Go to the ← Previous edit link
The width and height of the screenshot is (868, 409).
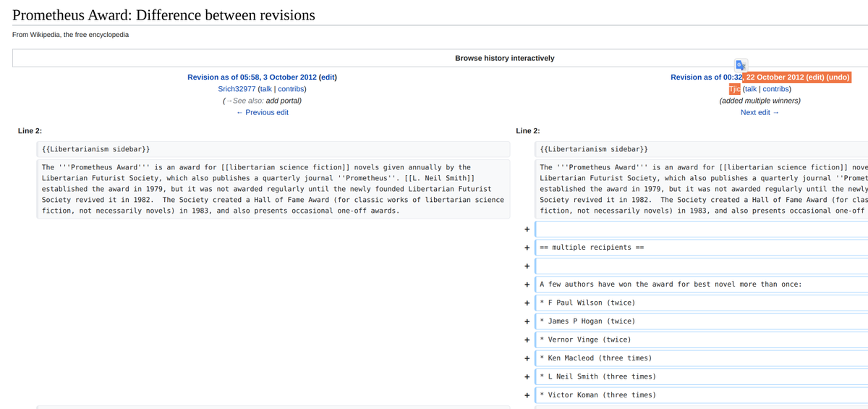[262, 112]
